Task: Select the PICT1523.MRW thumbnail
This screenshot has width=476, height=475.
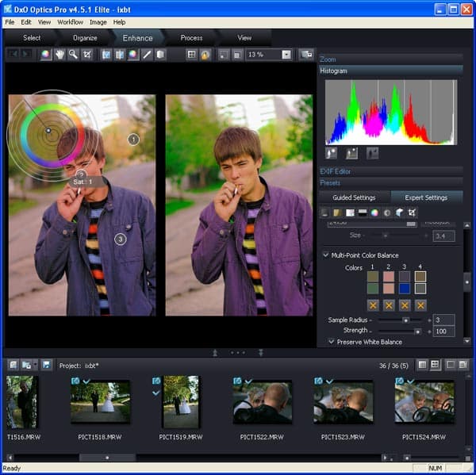Action: [x=343, y=402]
